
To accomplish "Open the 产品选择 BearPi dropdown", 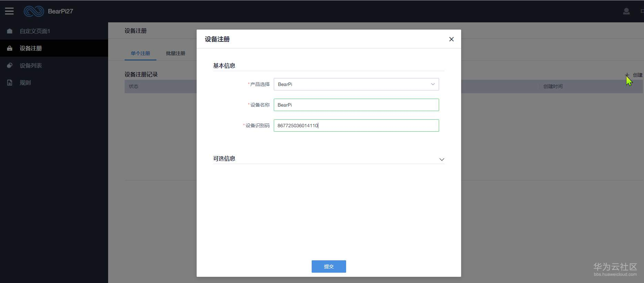I will coord(356,84).
